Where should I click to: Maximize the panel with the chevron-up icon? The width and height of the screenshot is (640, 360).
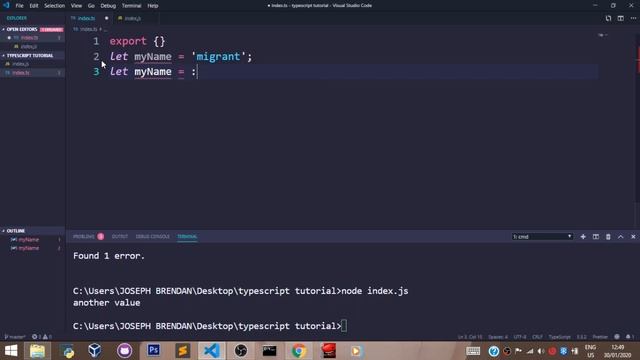point(620,237)
